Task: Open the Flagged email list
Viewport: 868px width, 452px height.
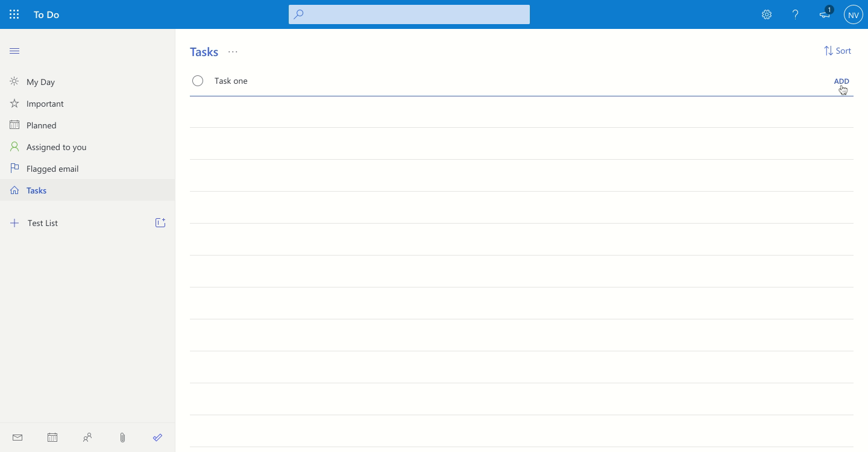Action: click(x=87, y=169)
